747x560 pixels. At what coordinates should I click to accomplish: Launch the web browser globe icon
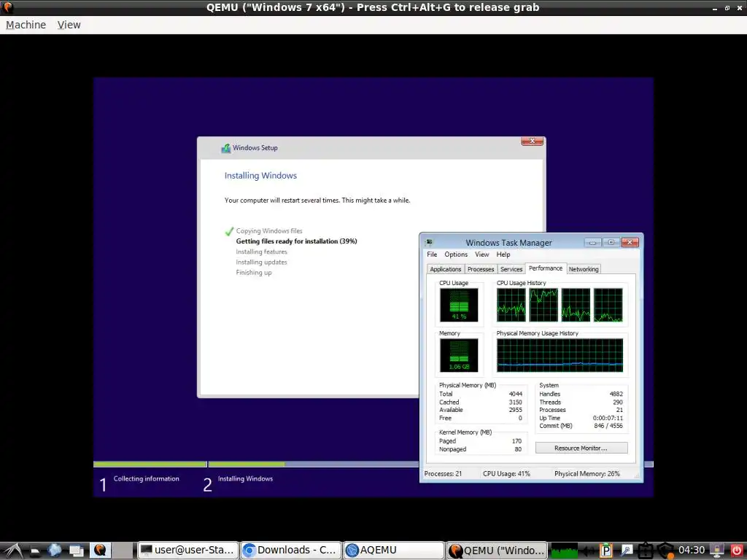[x=55, y=551]
